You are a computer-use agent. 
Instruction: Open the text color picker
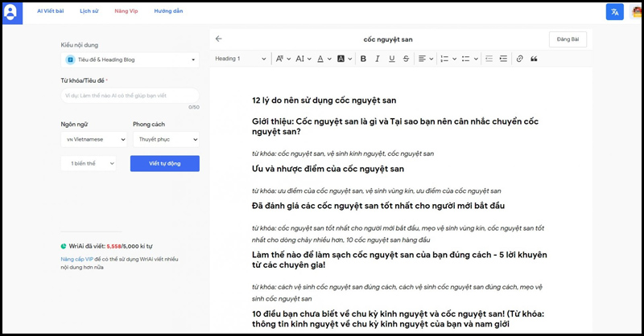324,59
